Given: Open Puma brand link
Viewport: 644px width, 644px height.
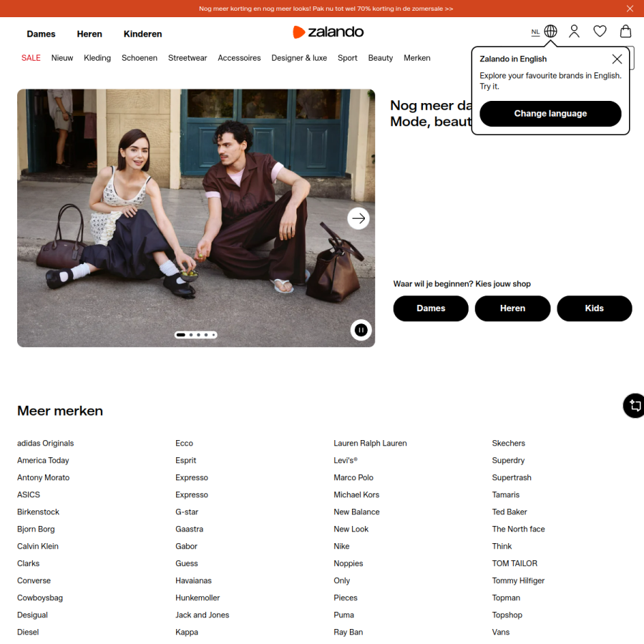Looking at the screenshot, I should coord(343,615).
